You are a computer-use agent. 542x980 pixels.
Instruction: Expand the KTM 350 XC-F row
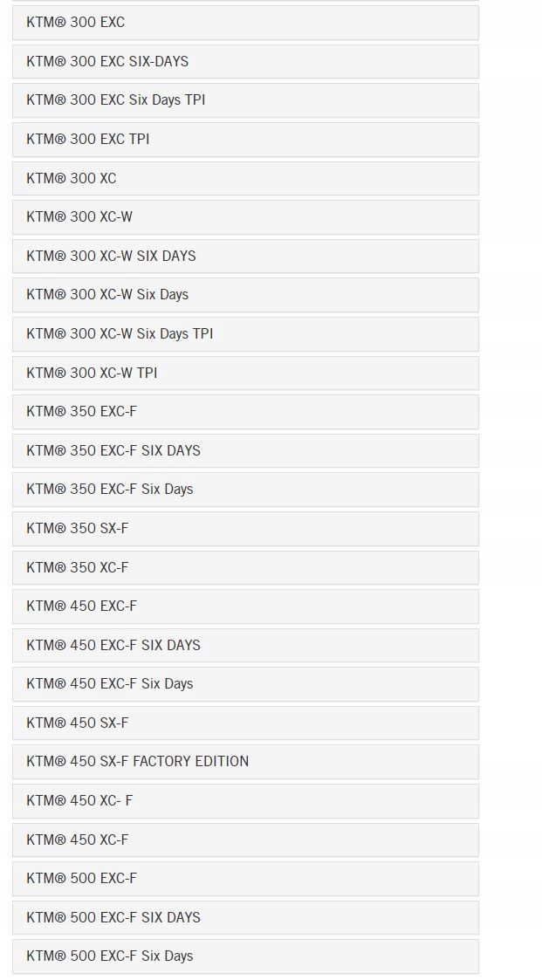(245, 567)
